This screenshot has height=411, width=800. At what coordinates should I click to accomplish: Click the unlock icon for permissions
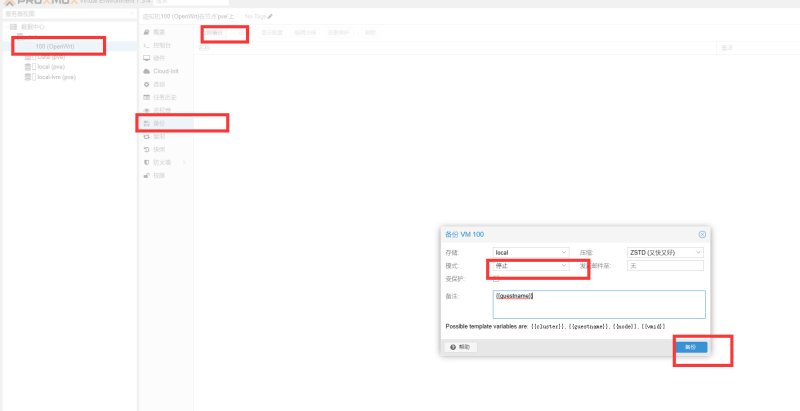[146, 175]
